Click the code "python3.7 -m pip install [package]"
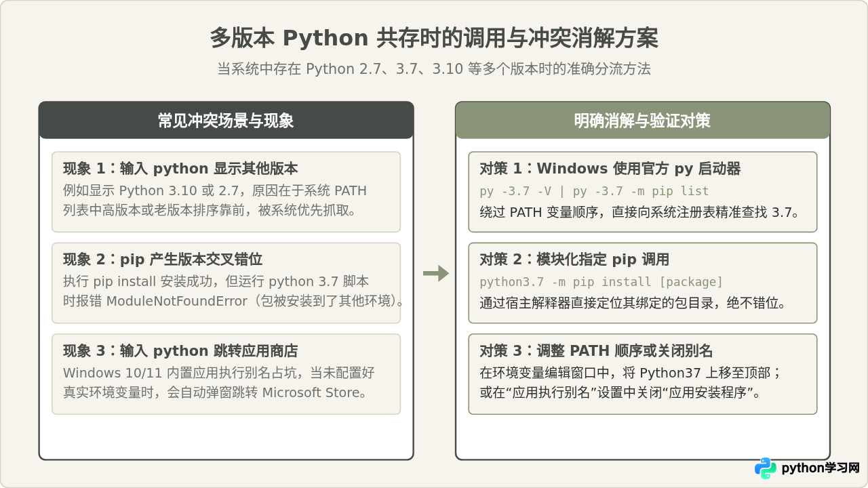 point(601,282)
